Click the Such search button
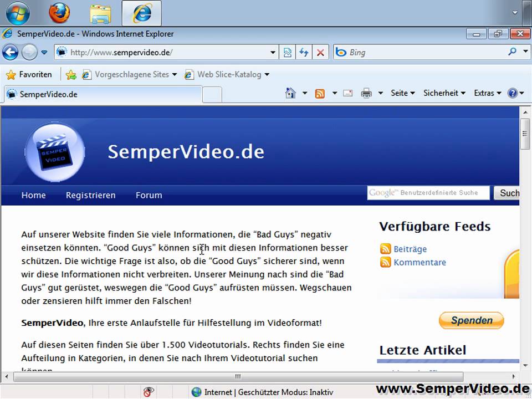The height and width of the screenshot is (399, 532). coord(507,193)
